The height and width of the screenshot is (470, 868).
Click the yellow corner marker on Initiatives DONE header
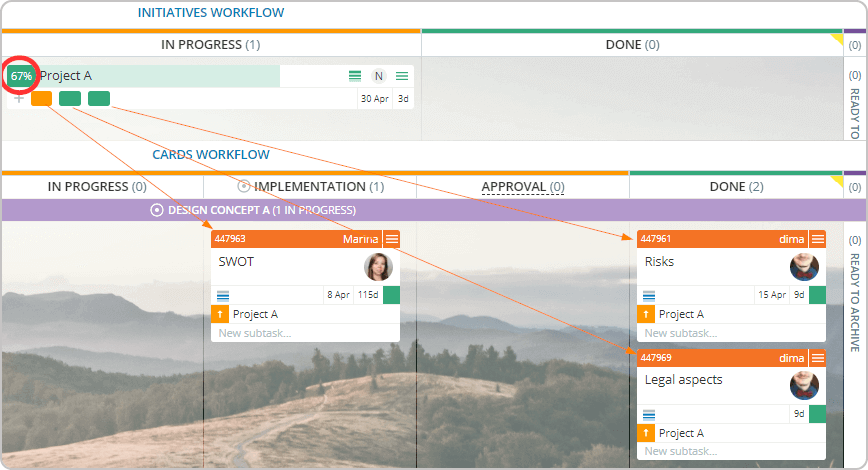tap(837, 39)
